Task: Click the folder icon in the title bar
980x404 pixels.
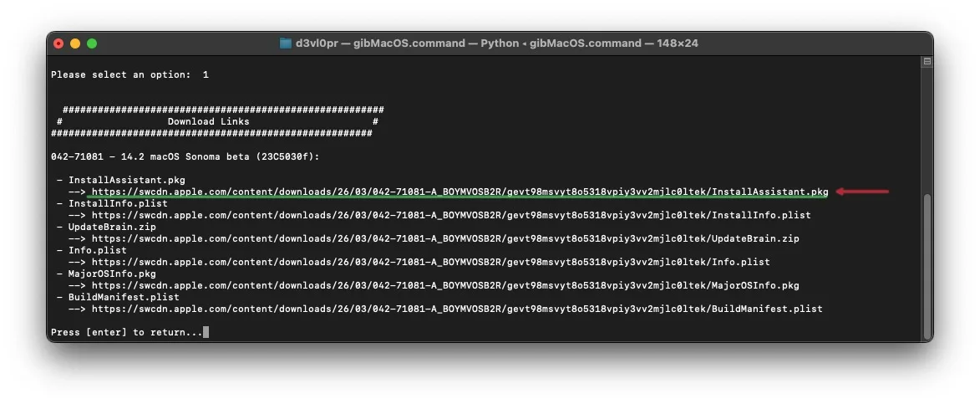Action: click(286, 43)
